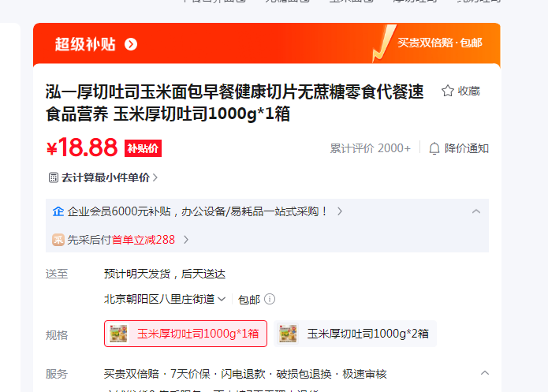This screenshot has height=392, width=548.
Task: Collapse the promotions panel chevron
Action: pos(476,211)
